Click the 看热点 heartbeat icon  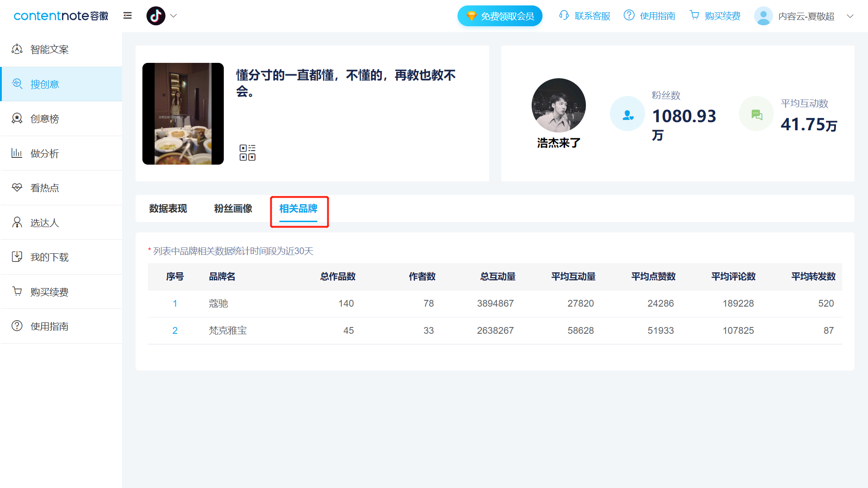pos(17,188)
